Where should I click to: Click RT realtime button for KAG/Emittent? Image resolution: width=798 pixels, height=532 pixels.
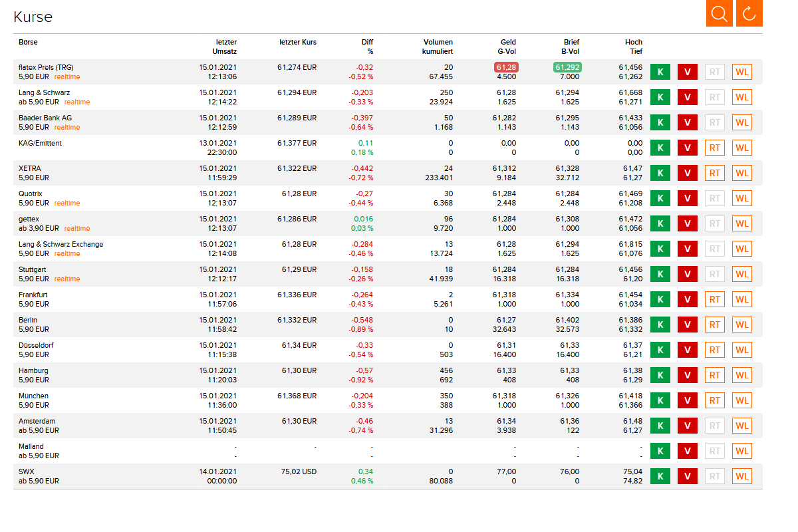[x=715, y=148]
